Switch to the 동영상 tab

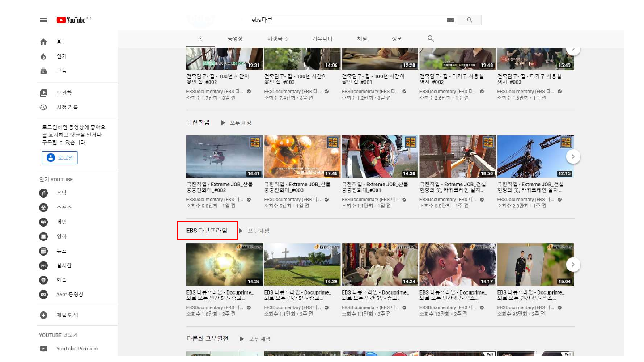[x=235, y=39]
